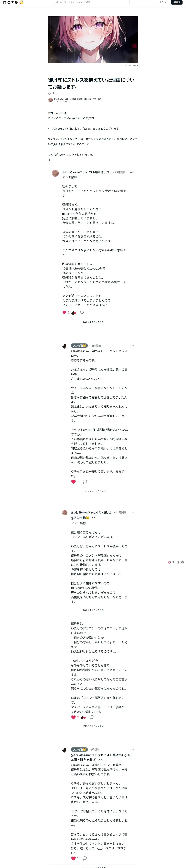Image resolution: width=186 pixels, height=868 pixels.
Task: Toggle the floating sidebar heart like button
Action: [169, 562]
